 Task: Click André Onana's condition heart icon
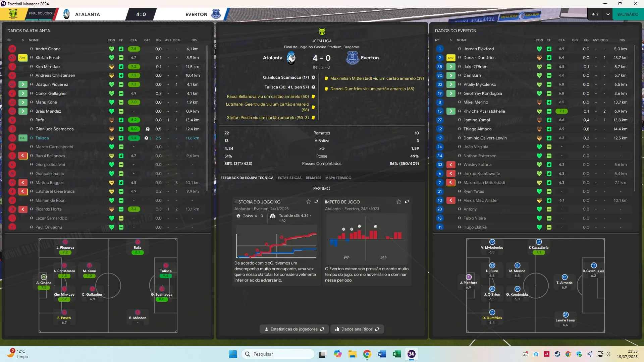pos(111,49)
